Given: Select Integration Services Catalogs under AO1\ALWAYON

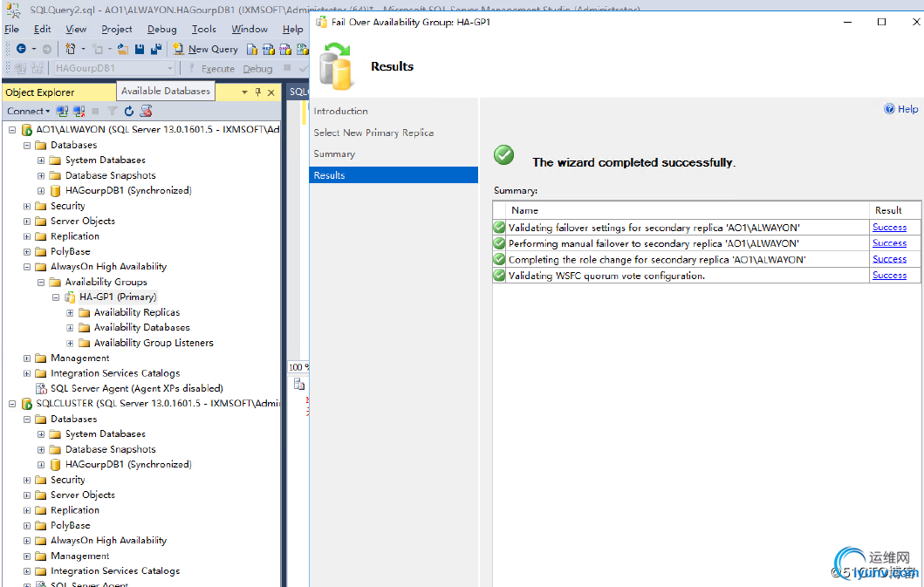Looking at the screenshot, I should (x=115, y=373).
